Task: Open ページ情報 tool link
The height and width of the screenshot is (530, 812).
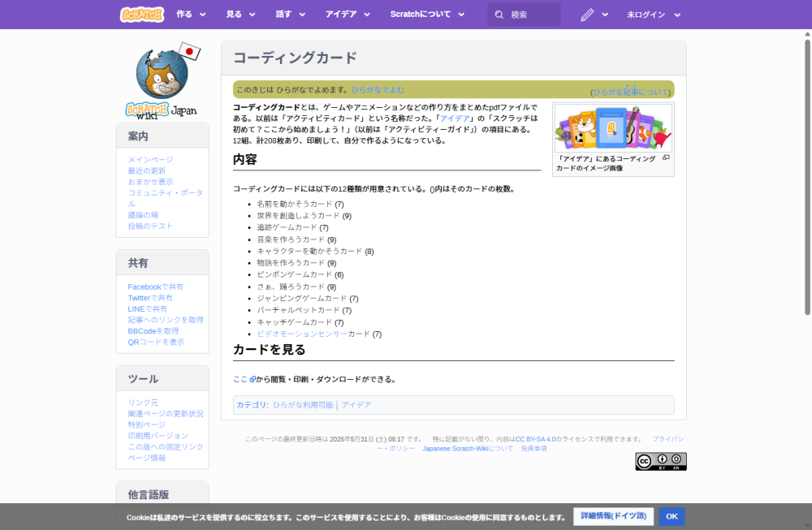Action: (146, 458)
